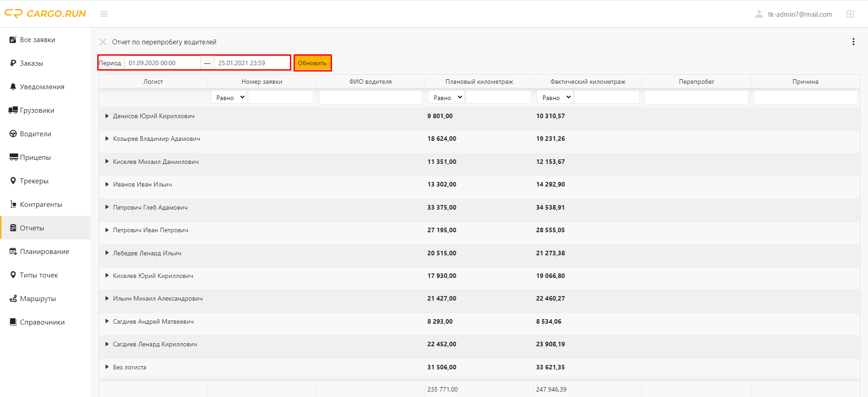Click actual value 8 534,06

pos(549,321)
